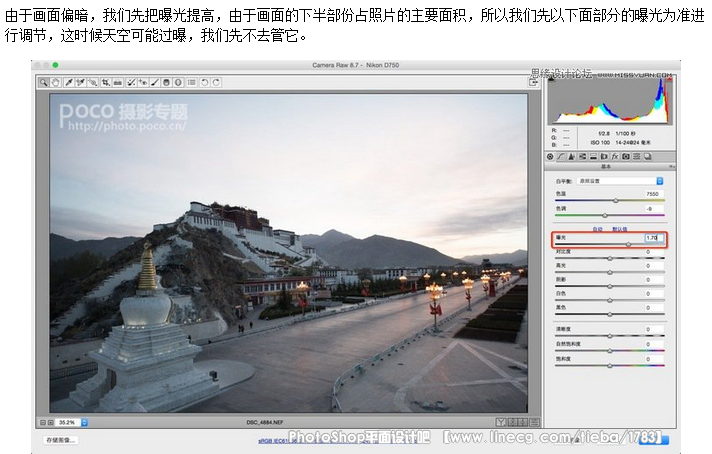Click the zoom out minus button

coord(43,422)
